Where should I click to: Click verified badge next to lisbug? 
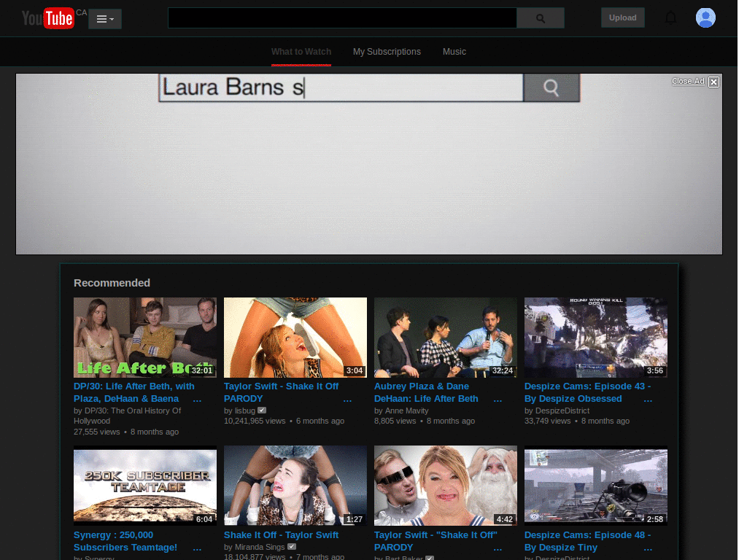point(262,410)
